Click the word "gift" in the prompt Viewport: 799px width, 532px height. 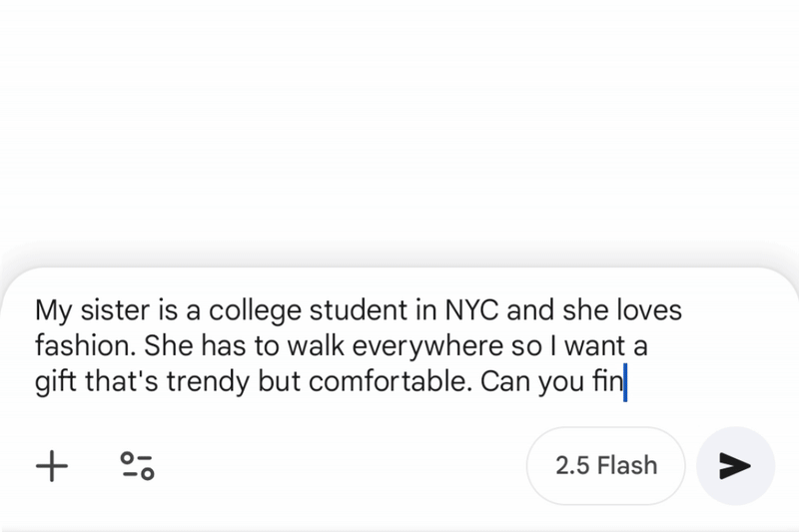(x=56, y=383)
